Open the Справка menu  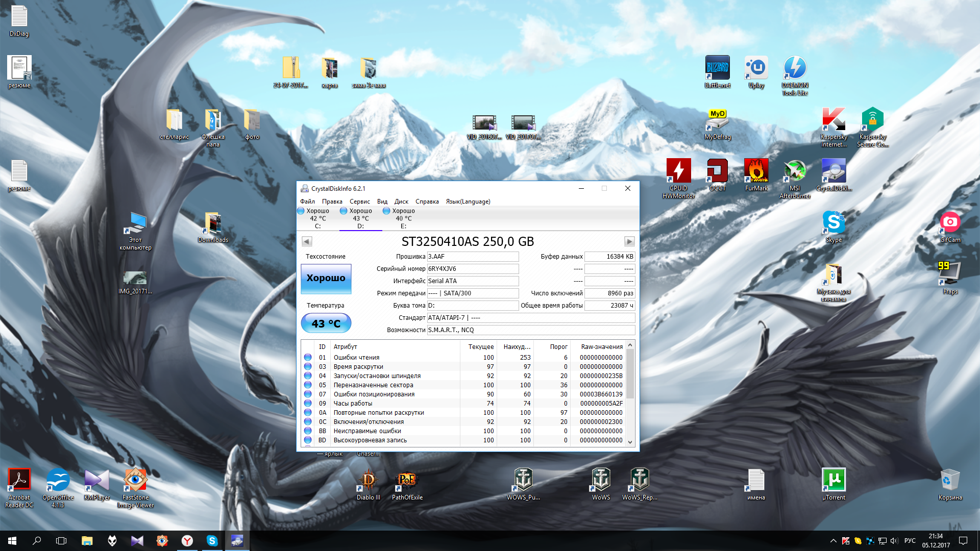pos(427,202)
